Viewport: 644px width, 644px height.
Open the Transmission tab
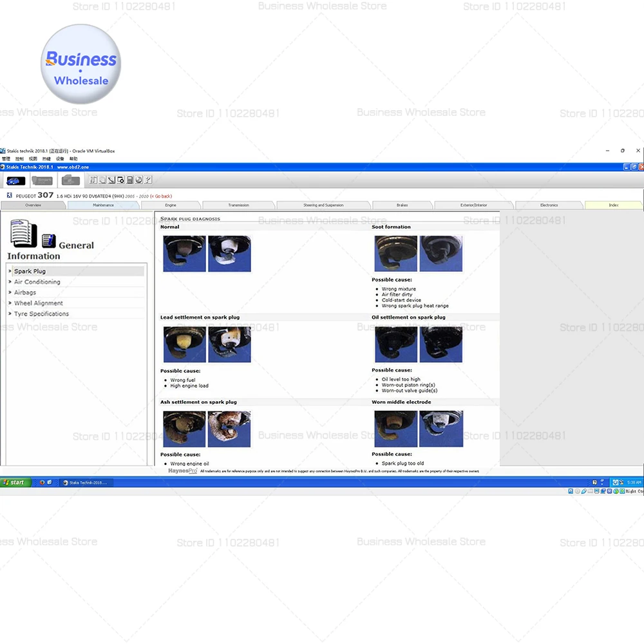239,205
